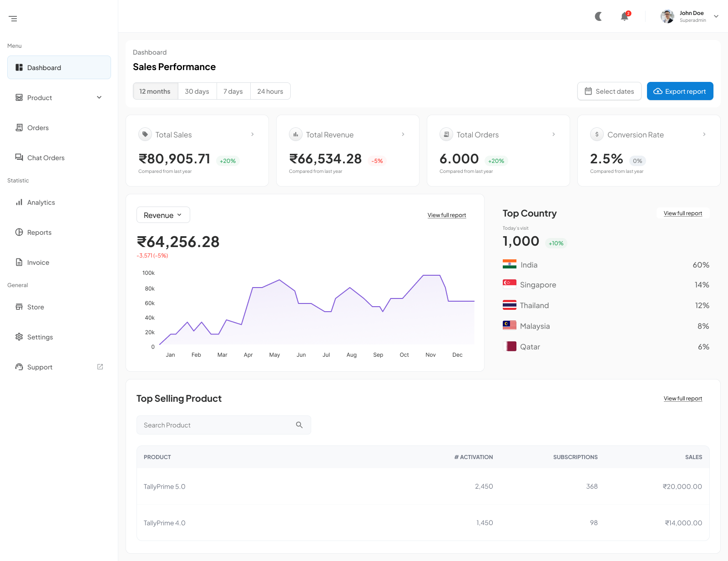Viewport: 728px width, 561px height.
Task: Open Chat Orders from the sidebar
Action: 45,158
